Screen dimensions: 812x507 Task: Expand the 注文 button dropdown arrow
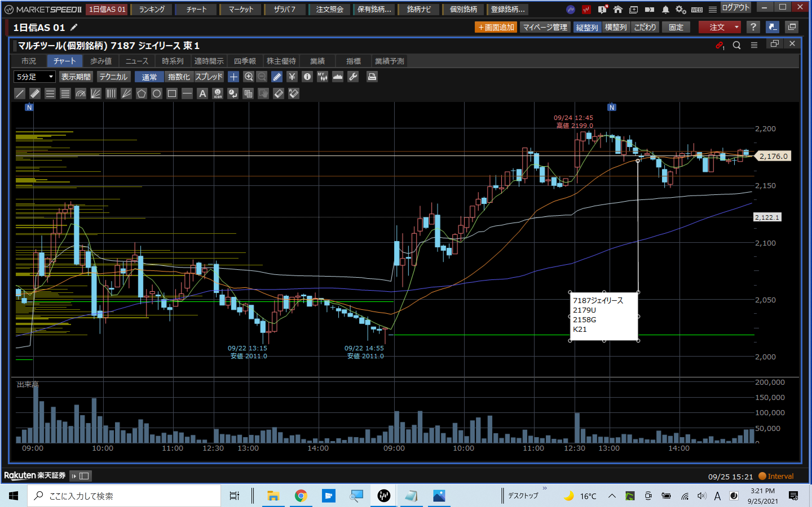pyautogui.click(x=736, y=27)
